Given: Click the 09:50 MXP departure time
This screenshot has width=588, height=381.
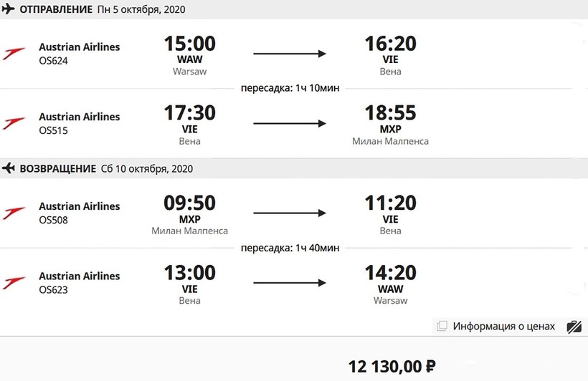Looking at the screenshot, I should 189,203.
